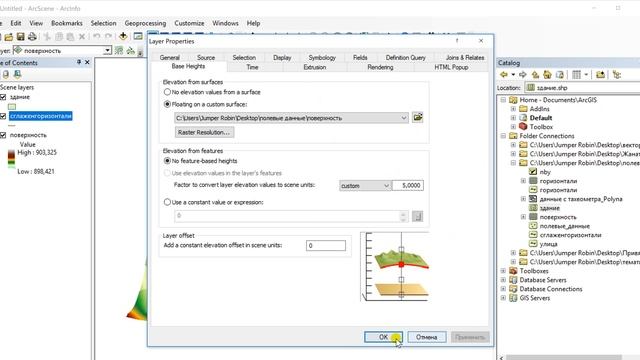
Task: Select Use a constant value or expression
Action: tap(167, 202)
